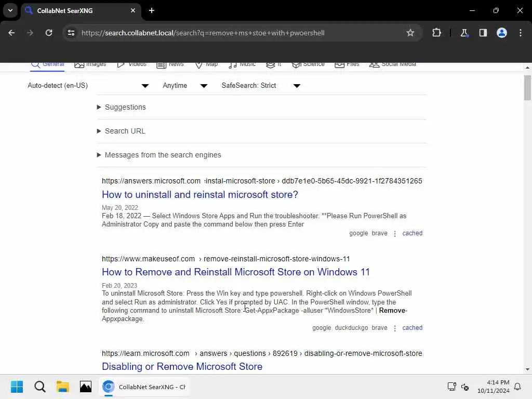Open the Chrome Labs flask icon
The image size is (532, 399).
[464, 33]
